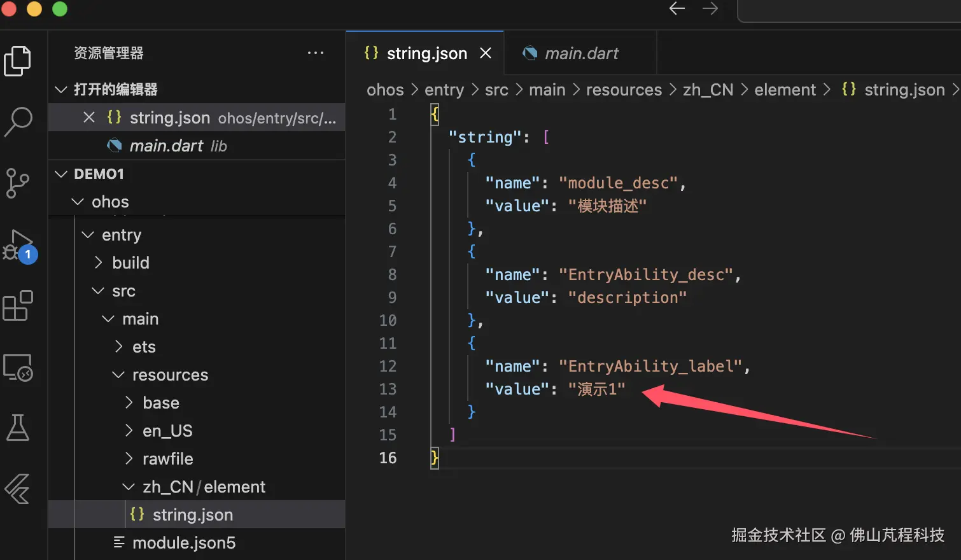Screen dimensions: 961x560
Task: Open the Extensions view icon
Action: (x=18, y=306)
